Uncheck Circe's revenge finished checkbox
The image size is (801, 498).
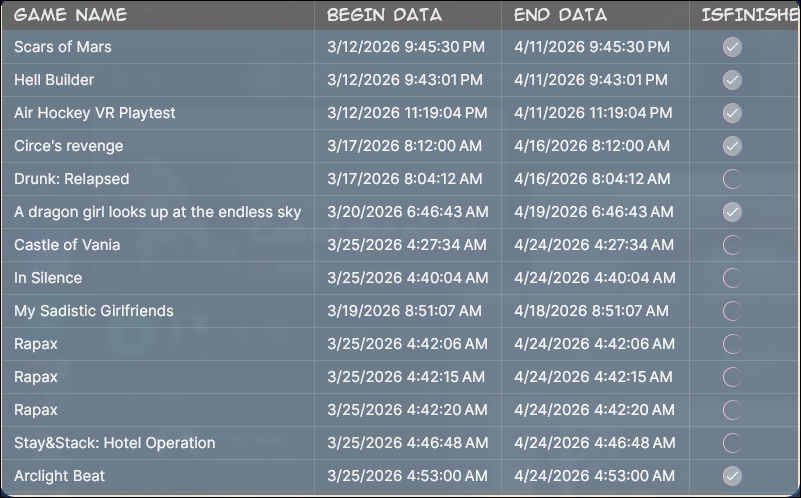click(732, 146)
